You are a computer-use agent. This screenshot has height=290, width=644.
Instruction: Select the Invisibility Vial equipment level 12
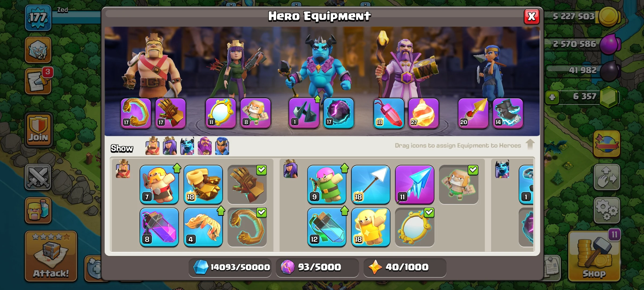327,227
